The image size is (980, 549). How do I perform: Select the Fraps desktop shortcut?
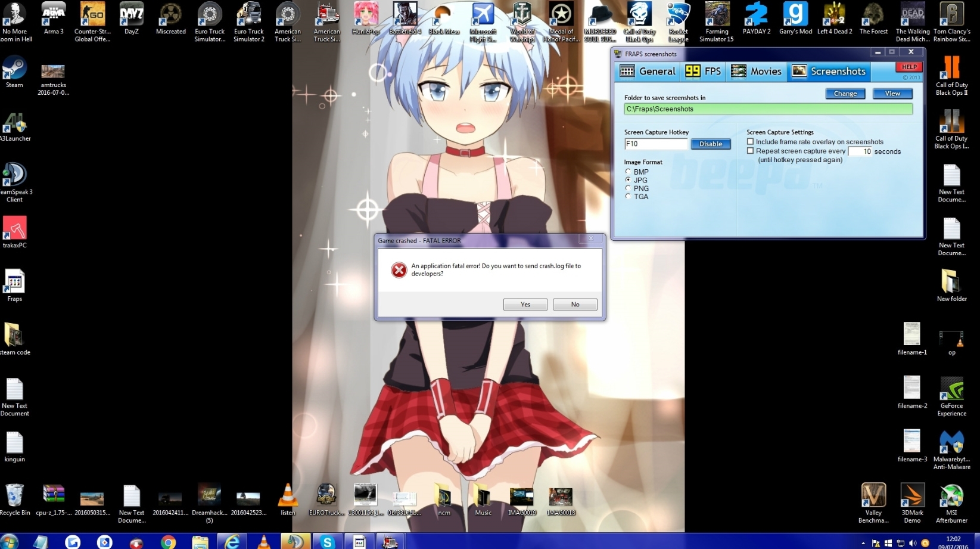tap(14, 286)
